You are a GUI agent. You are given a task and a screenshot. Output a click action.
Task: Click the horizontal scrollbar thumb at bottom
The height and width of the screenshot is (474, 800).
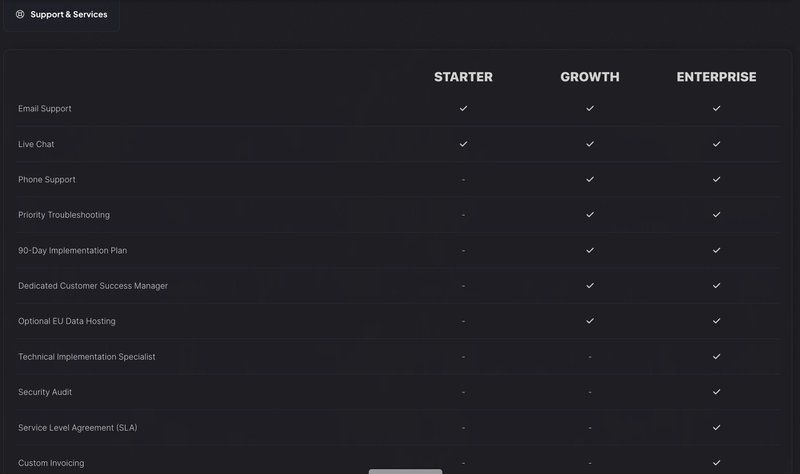pyautogui.click(x=405, y=471)
